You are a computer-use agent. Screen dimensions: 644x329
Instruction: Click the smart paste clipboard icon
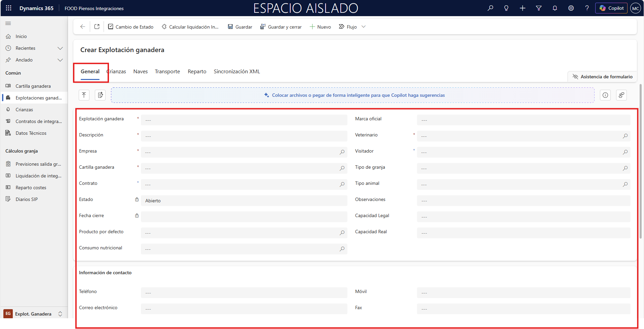click(x=100, y=95)
